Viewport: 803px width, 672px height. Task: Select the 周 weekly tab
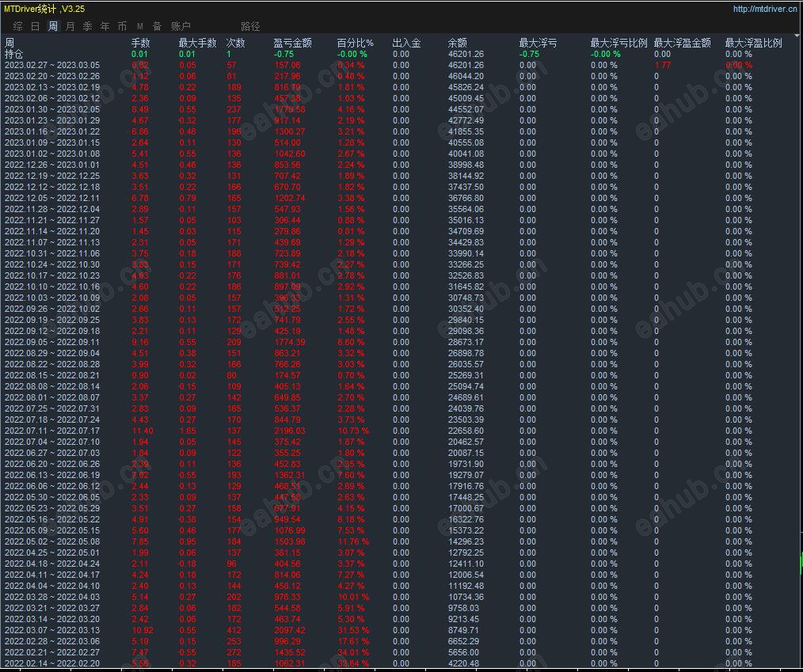tap(53, 26)
